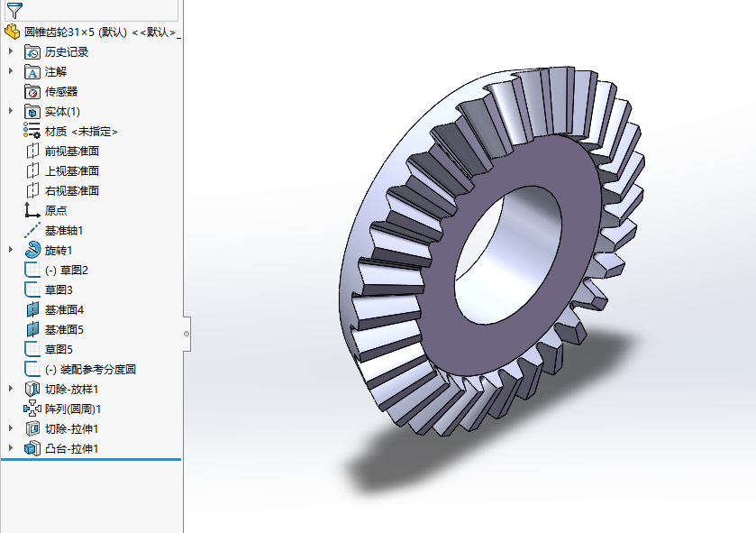Click the feature tree panel collapse handle

[187, 334]
